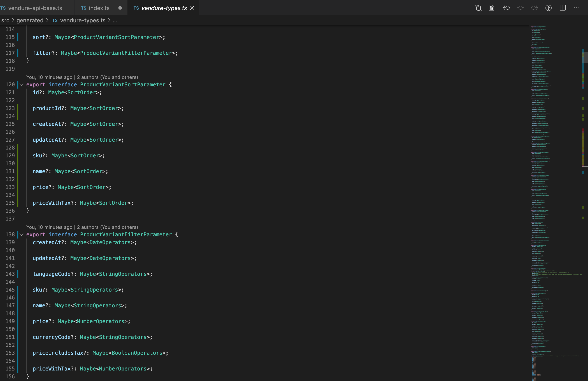Click the unsaved changes dot on index.ts
The width and height of the screenshot is (588, 381).
[x=120, y=8]
